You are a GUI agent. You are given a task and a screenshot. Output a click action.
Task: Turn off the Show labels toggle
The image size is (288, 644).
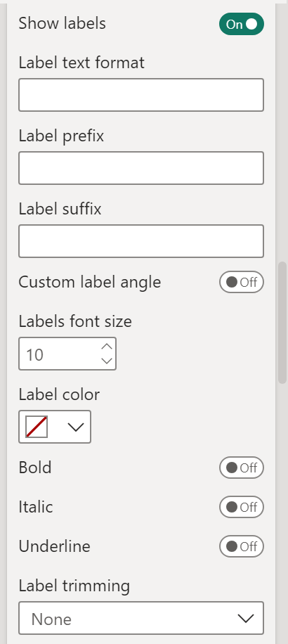point(241,24)
